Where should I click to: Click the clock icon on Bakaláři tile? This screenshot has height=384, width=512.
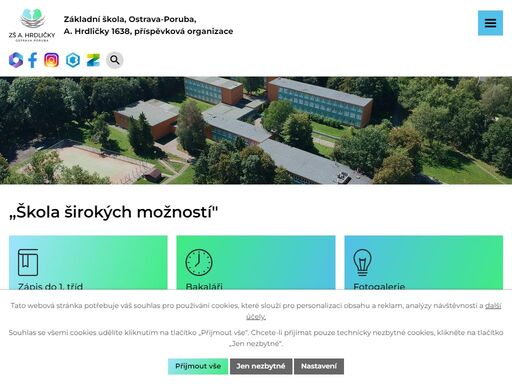click(x=199, y=262)
